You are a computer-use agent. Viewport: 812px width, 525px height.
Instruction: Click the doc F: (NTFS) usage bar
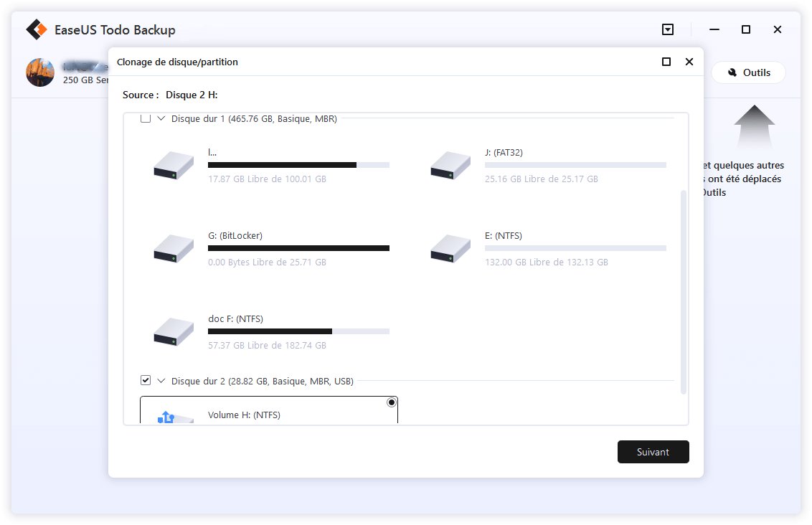[298, 331]
